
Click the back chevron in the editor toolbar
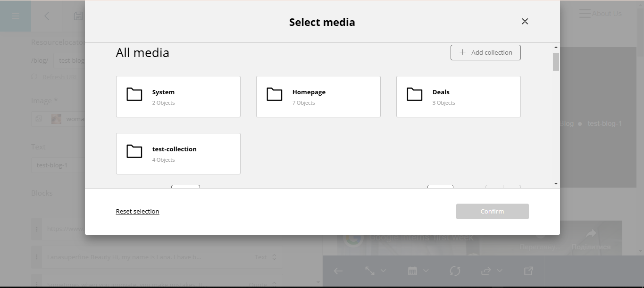[47, 16]
